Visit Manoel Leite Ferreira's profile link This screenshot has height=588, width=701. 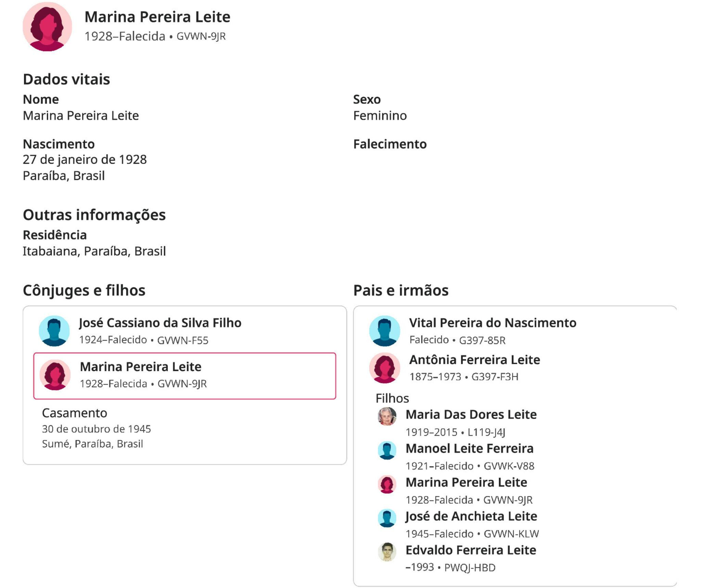469,449
